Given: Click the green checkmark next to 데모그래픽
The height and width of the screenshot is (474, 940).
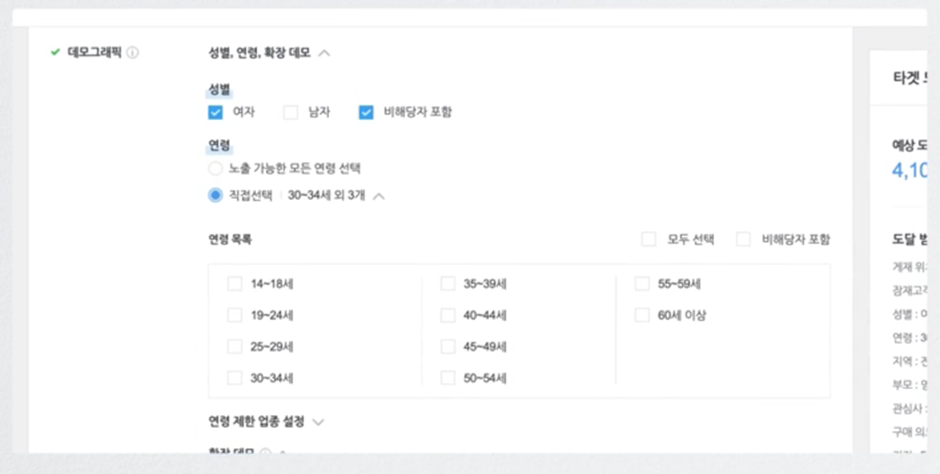Looking at the screenshot, I should (55, 52).
